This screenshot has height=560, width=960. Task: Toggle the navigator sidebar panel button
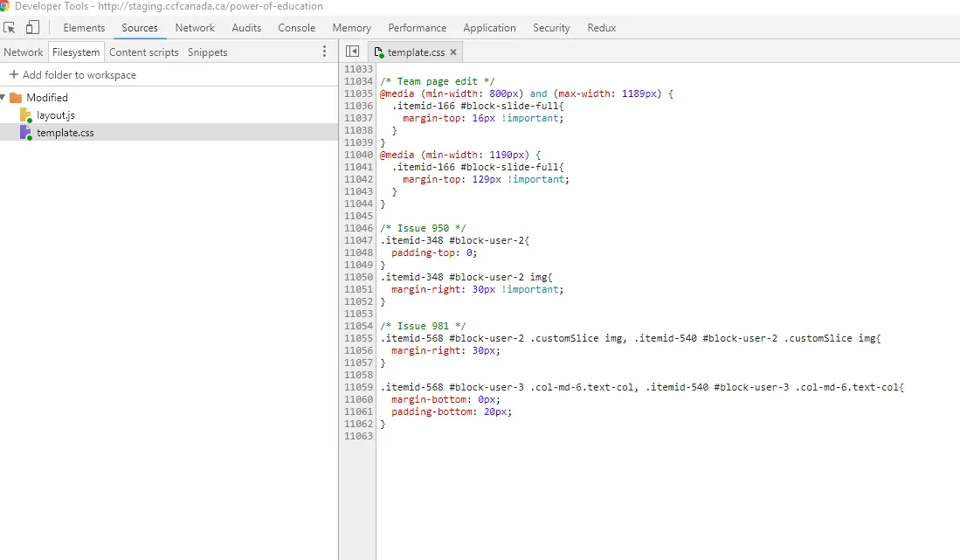pyautogui.click(x=353, y=52)
